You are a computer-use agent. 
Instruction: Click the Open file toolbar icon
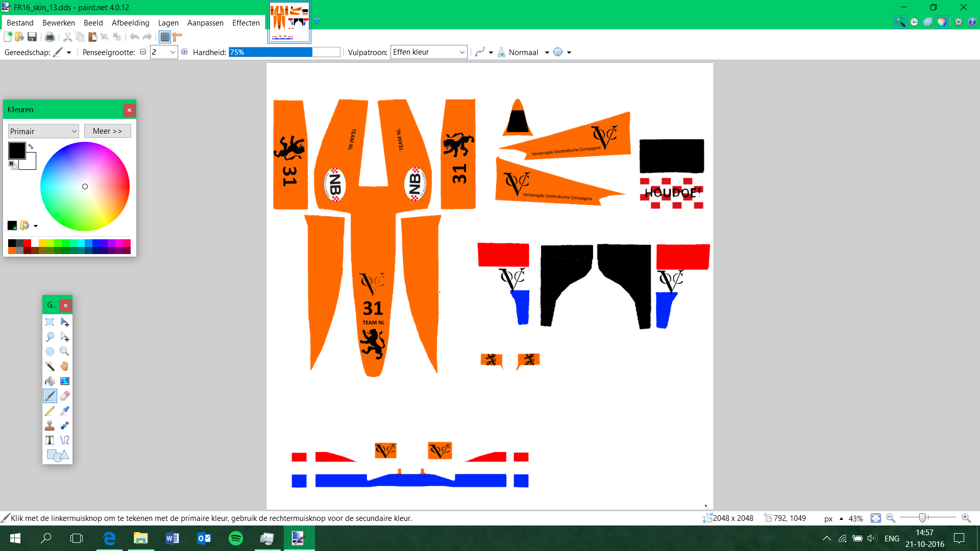(19, 37)
